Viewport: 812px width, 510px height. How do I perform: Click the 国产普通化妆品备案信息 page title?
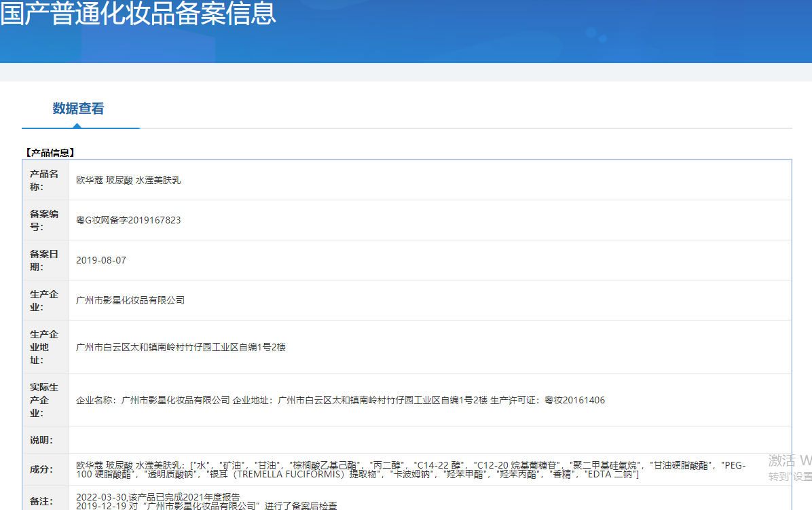coord(138,13)
